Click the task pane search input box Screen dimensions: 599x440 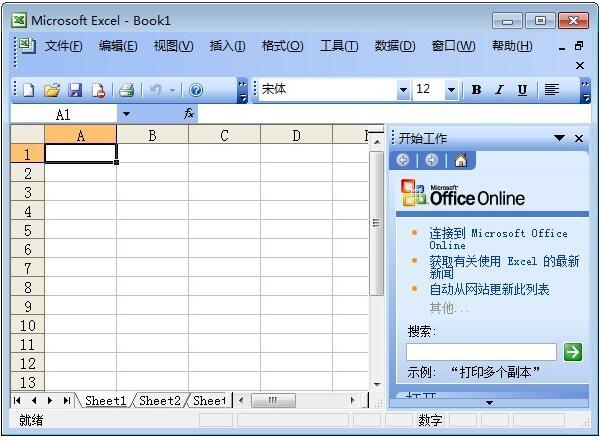point(481,352)
